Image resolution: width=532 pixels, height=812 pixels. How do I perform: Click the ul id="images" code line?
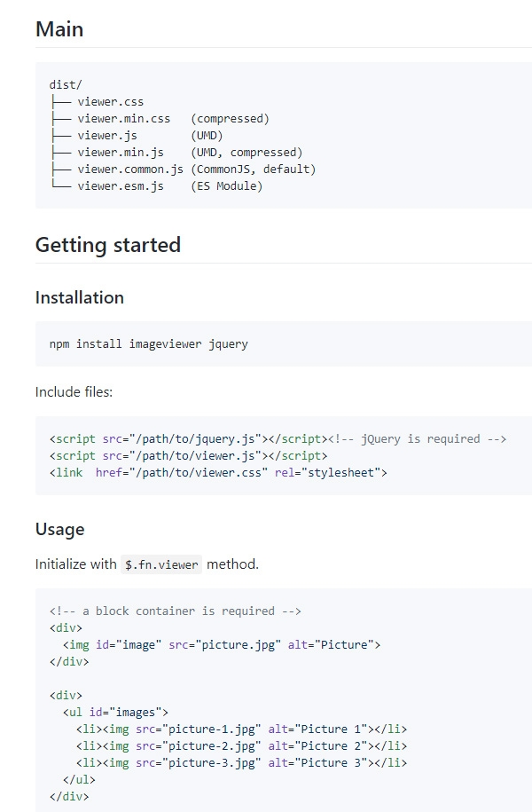click(x=115, y=712)
